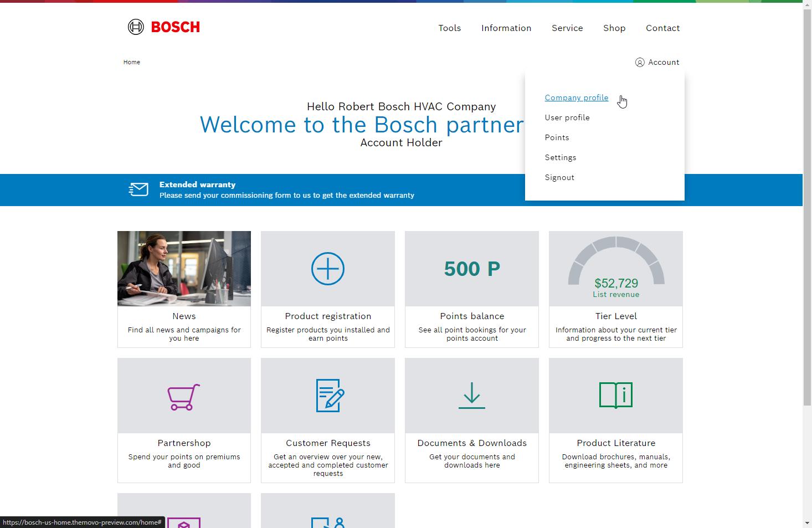Click the Tier Level gauge graphic

point(616,260)
